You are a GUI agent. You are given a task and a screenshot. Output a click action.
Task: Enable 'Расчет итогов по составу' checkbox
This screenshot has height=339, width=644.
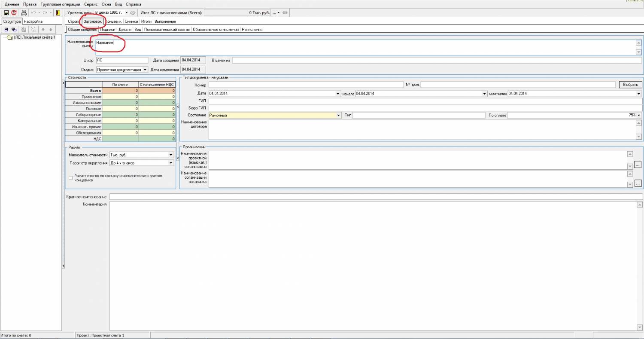(x=71, y=178)
